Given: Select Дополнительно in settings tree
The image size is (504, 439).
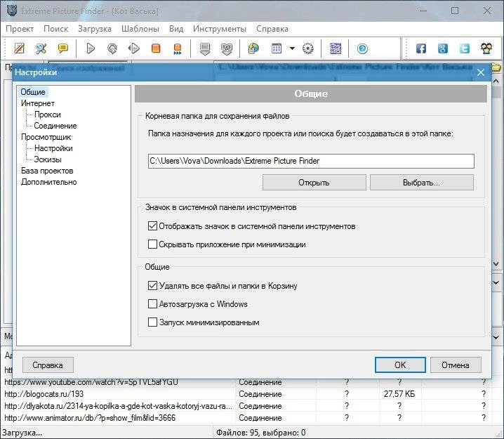Looking at the screenshot, I should [x=49, y=182].
